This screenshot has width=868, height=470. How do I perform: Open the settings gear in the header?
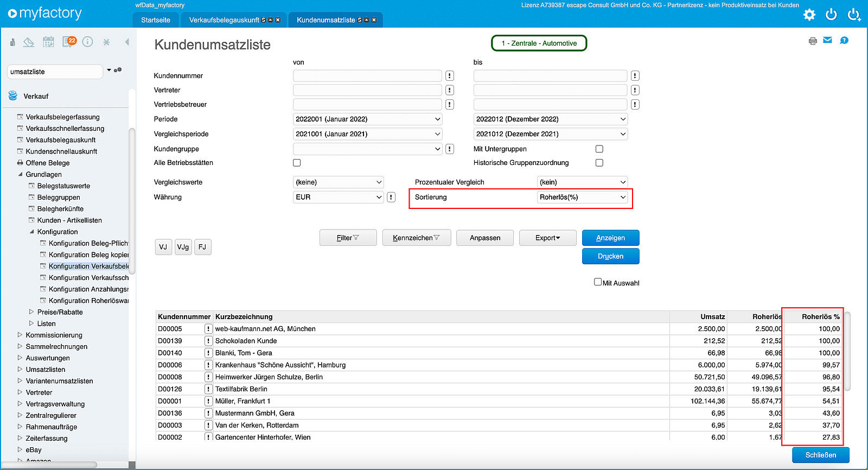(x=809, y=15)
